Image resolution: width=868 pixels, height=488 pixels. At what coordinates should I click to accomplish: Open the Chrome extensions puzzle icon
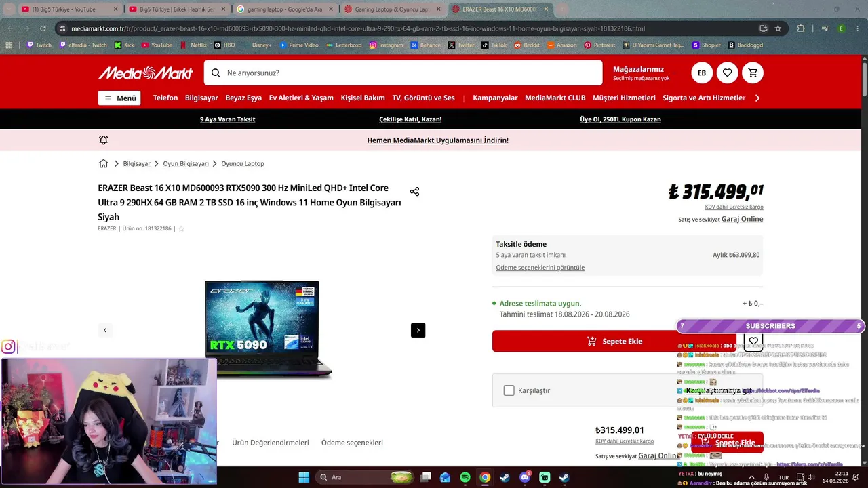(x=801, y=28)
